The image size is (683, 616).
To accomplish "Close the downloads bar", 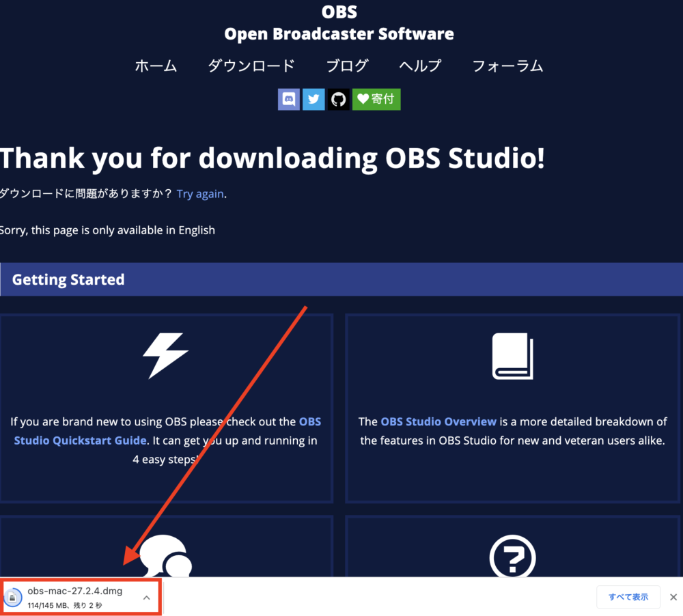I will coord(673,597).
